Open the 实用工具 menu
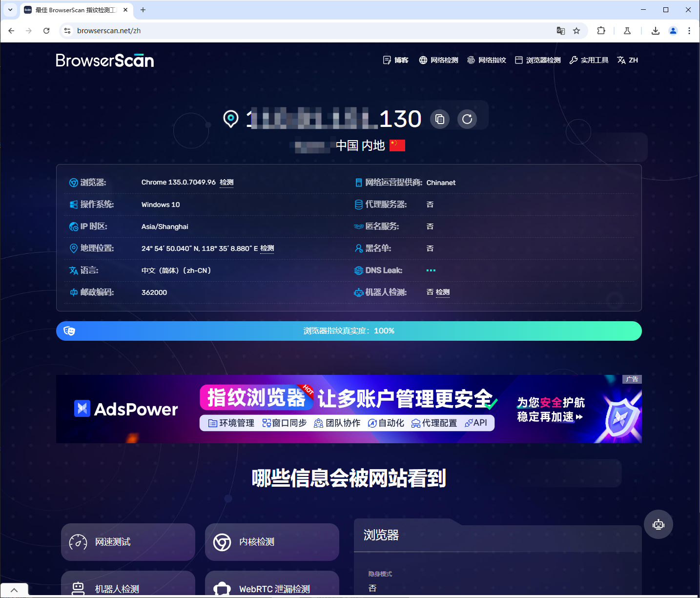The image size is (700, 598). 589,60
